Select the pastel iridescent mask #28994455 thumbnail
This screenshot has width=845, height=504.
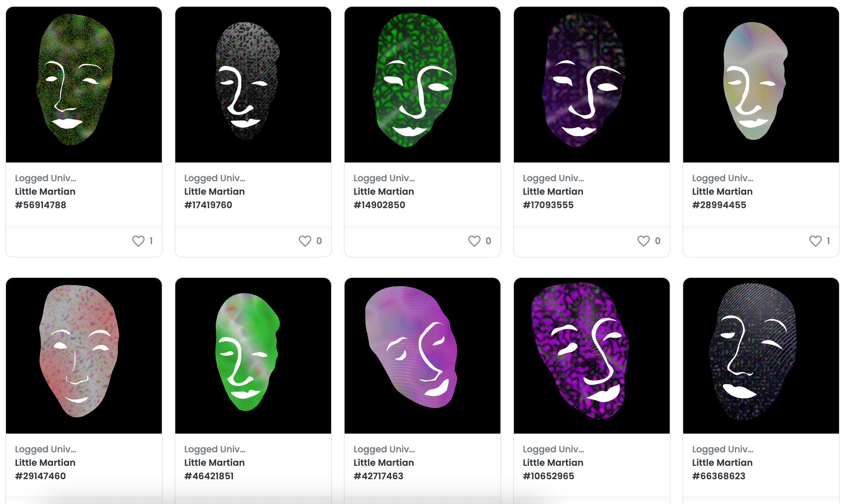click(x=761, y=85)
